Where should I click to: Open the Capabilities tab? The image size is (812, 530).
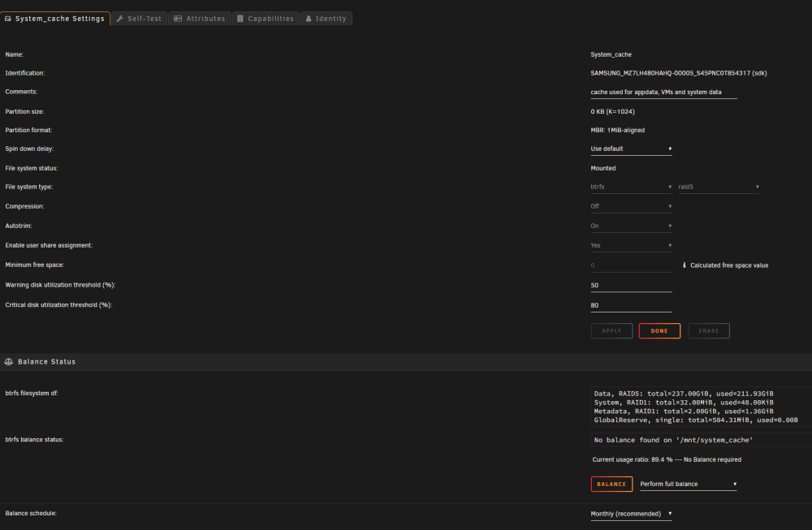pos(266,19)
